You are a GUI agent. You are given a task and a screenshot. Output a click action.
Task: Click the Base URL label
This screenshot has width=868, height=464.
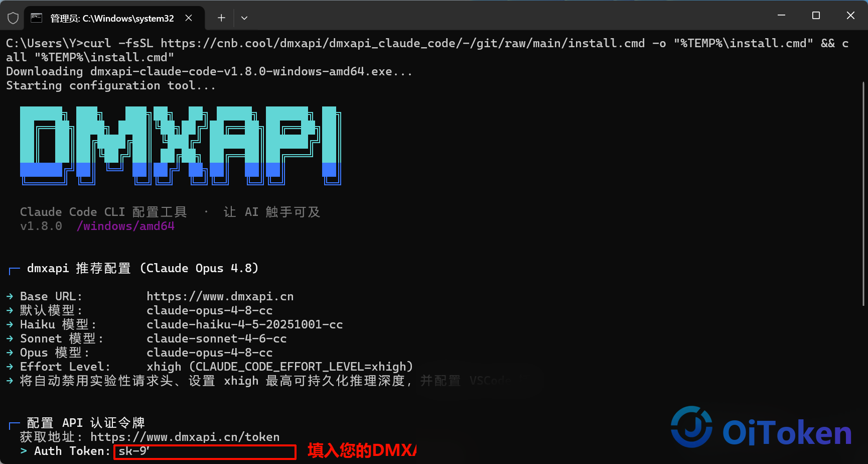click(x=51, y=296)
